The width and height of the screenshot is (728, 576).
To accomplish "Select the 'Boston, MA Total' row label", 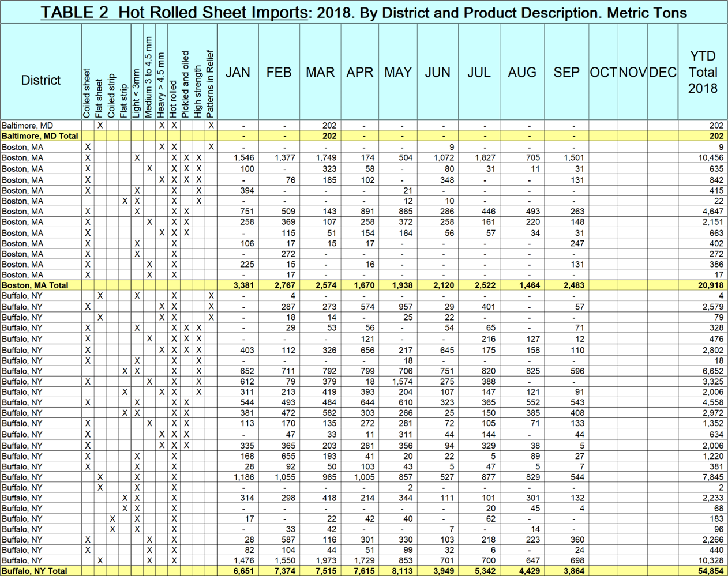I will (35, 285).
